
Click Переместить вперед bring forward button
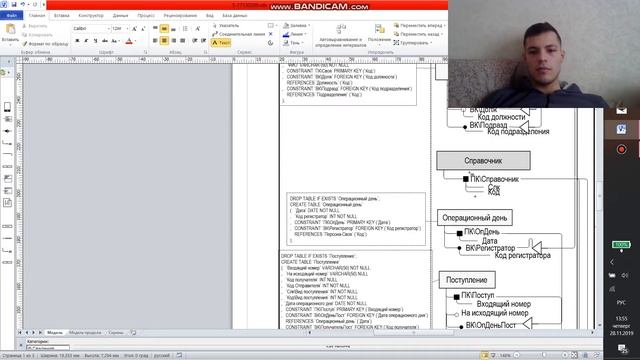[x=420, y=26]
